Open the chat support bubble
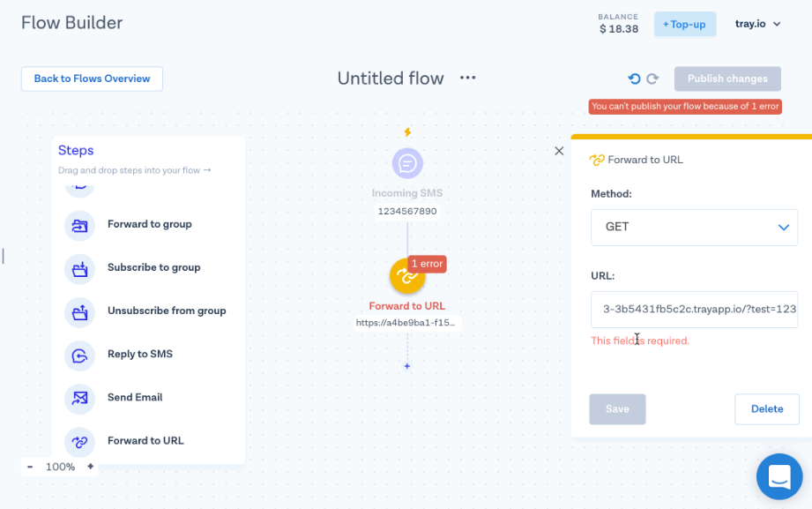The height and width of the screenshot is (509, 812). (x=779, y=476)
